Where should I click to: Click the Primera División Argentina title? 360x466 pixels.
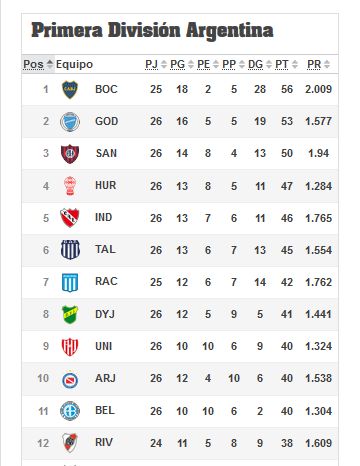coord(152,31)
